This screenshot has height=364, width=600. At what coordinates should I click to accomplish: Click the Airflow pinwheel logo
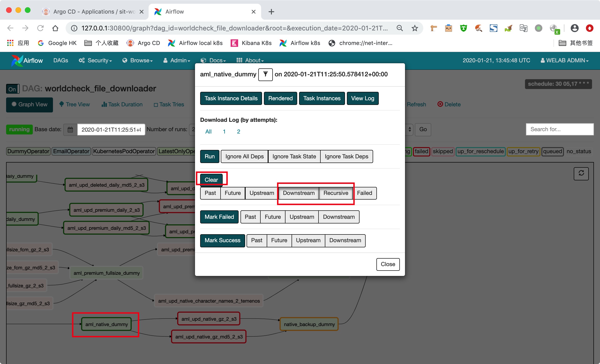click(x=17, y=60)
